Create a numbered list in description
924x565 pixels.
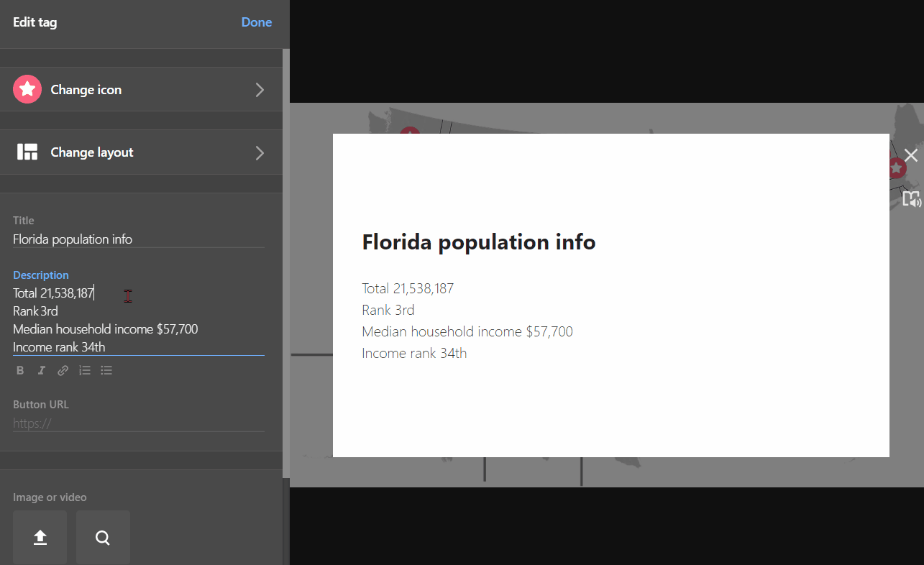[x=85, y=370]
